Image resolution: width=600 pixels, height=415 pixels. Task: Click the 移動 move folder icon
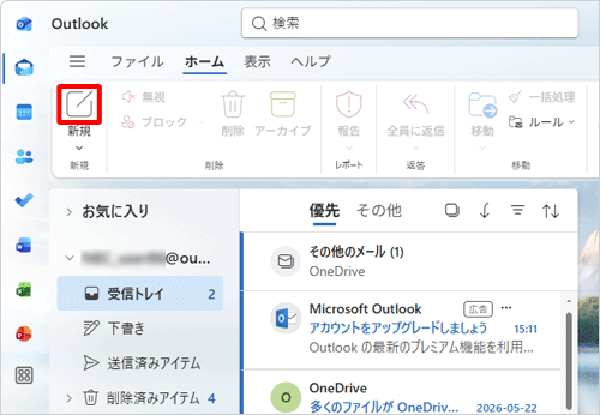pos(483,104)
